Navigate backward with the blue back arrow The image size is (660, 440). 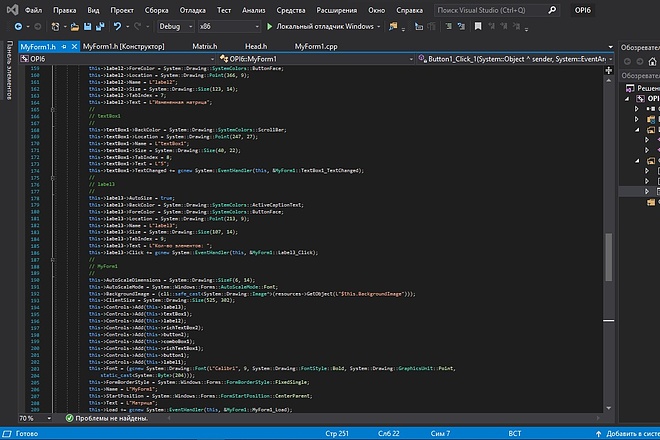[18, 27]
